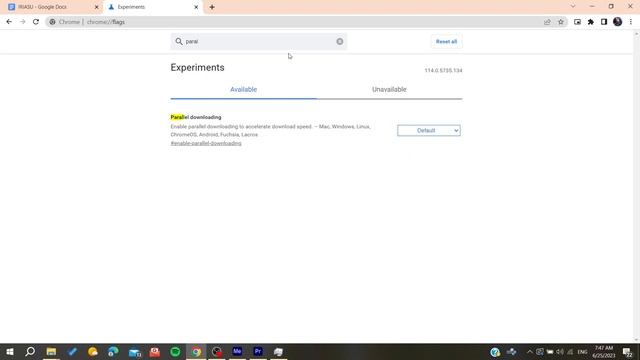640x360 pixels.
Task: Click the version number 114.0.5735.134
Action: 443,71
